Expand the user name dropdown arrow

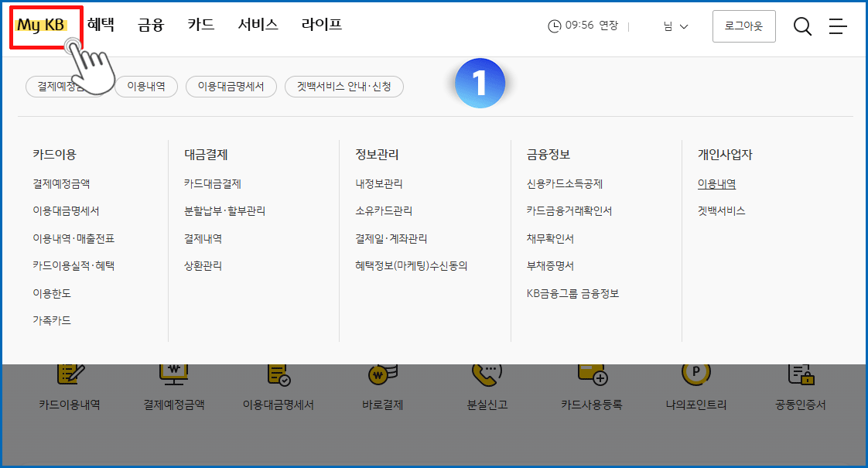(x=684, y=26)
